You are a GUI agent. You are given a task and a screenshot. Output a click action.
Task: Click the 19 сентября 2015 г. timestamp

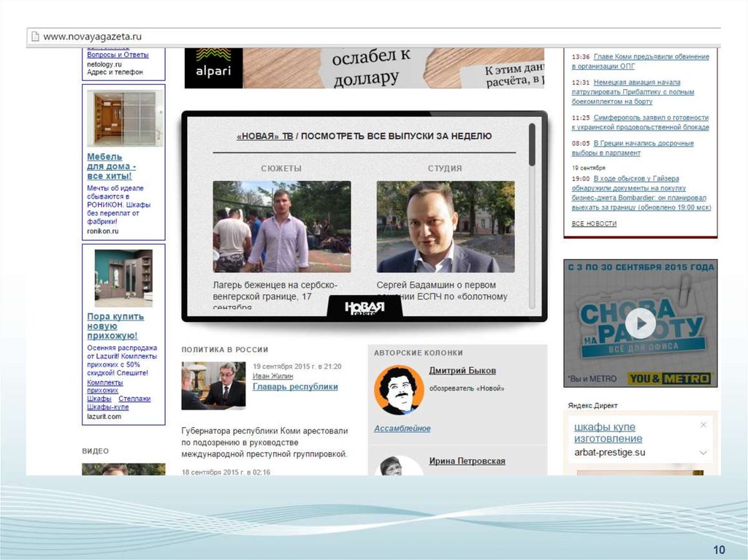click(x=297, y=367)
